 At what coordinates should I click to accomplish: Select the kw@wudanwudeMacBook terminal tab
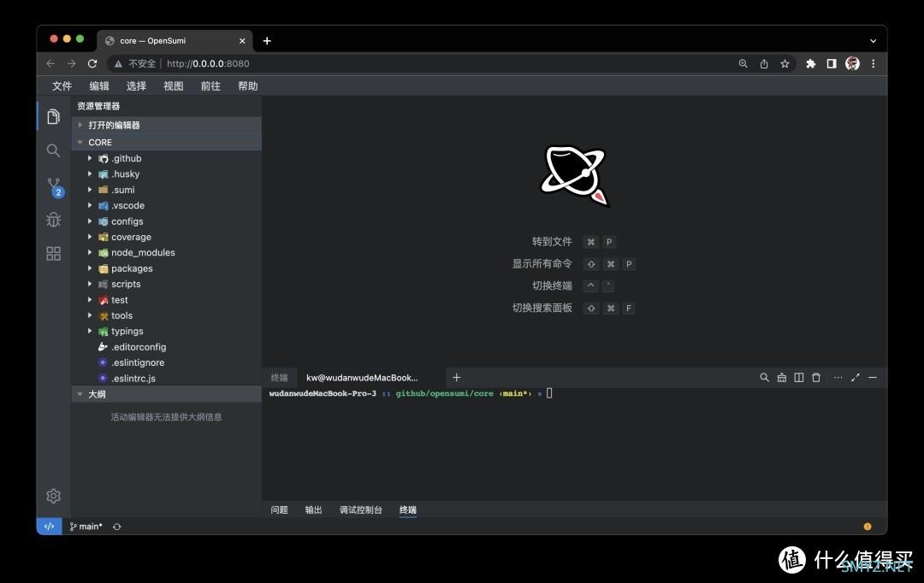[x=370, y=378]
